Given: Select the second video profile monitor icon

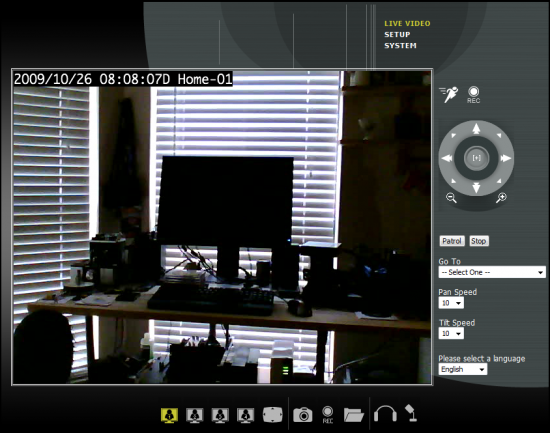Looking at the screenshot, I should tap(195, 415).
